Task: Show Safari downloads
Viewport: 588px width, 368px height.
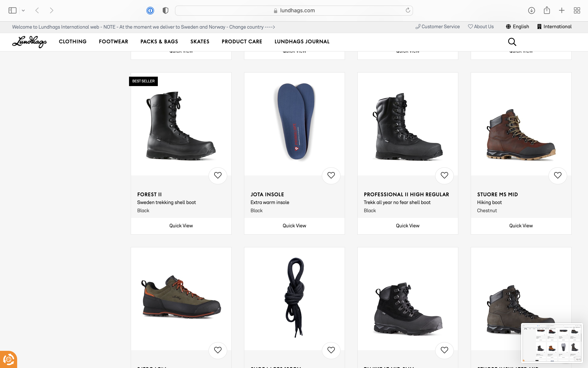Action: [531, 10]
